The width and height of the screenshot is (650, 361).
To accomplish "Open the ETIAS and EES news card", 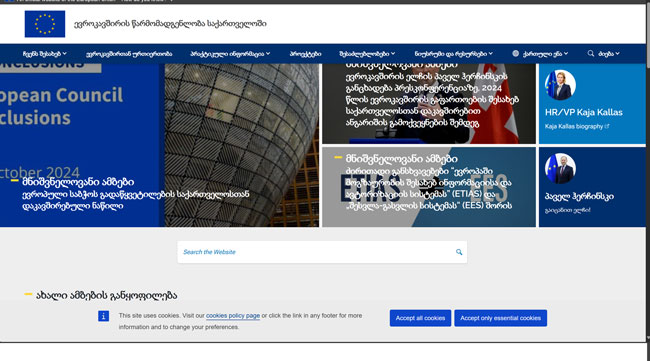I will [x=429, y=187].
